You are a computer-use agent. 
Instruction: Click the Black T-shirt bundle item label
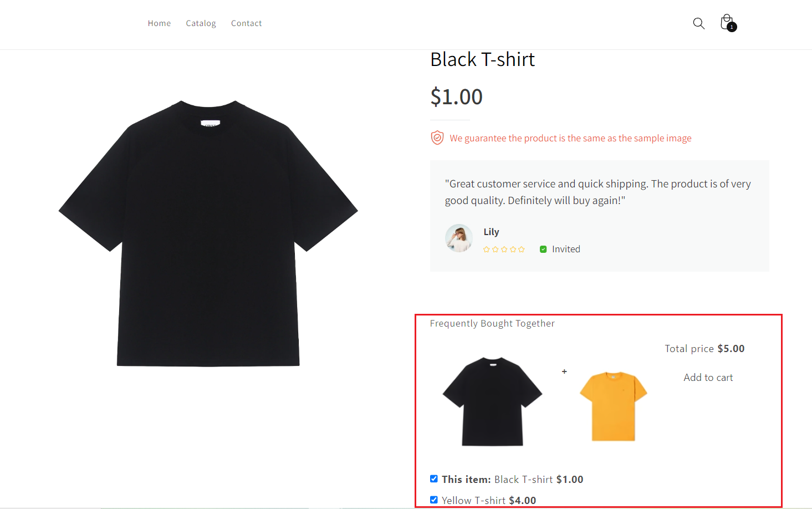click(523, 480)
